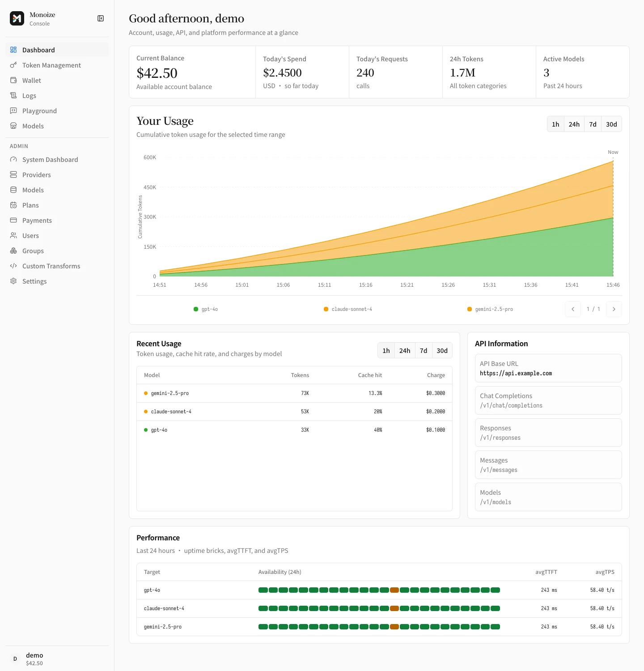Screen dimensions: 644x671
Task: Click the Responses endpoint card
Action: coord(548,433)
